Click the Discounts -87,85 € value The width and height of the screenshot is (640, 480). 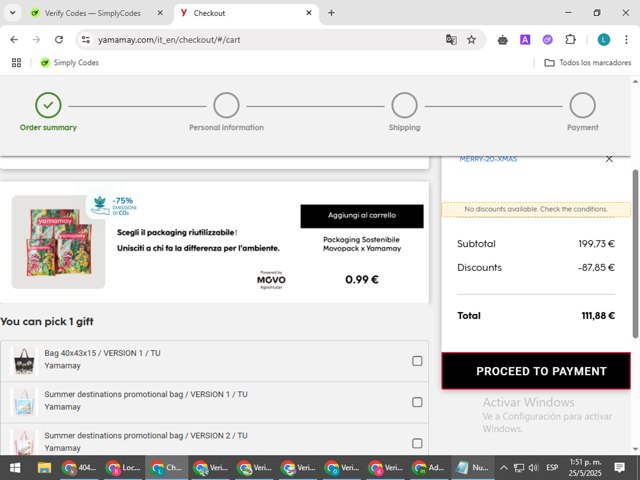click(596, 267)
